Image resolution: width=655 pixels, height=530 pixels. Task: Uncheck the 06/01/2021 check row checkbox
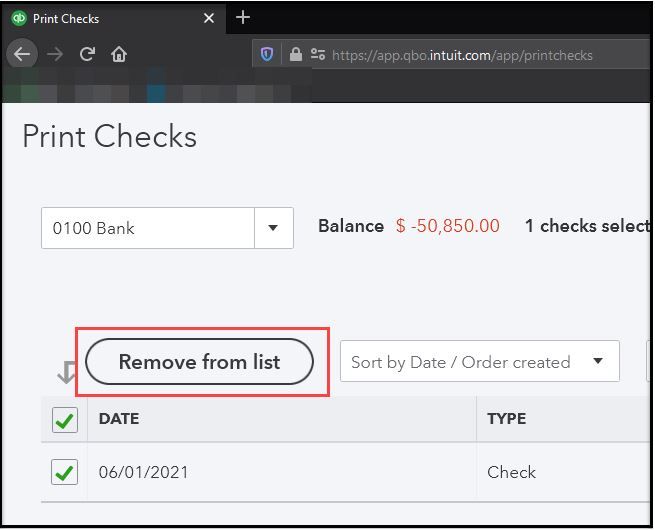click(64, 472)
